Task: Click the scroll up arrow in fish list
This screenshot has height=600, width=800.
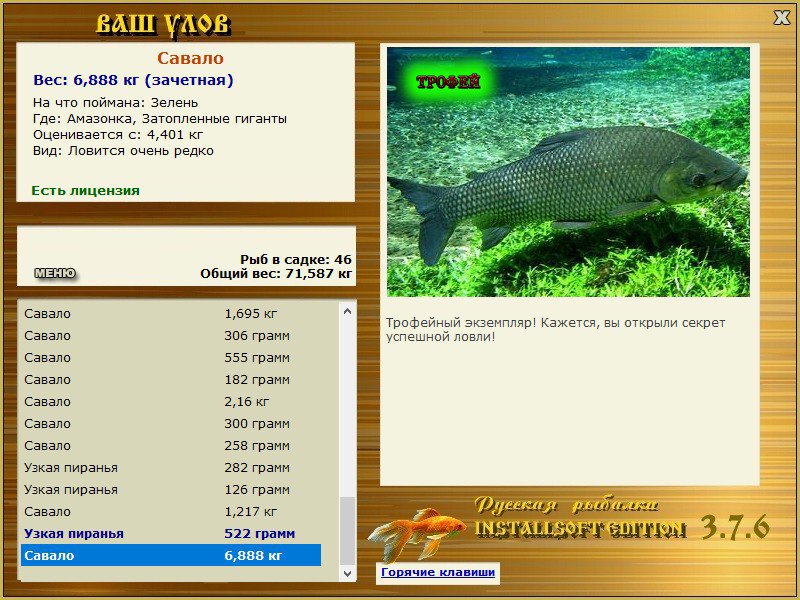Action: point(347,311)
